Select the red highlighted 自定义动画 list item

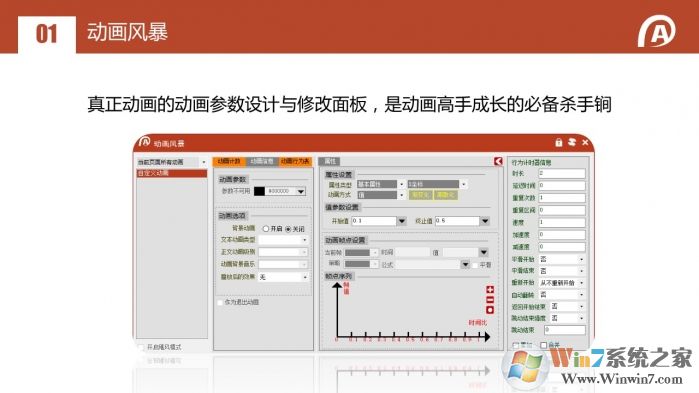tap(172, 173)
